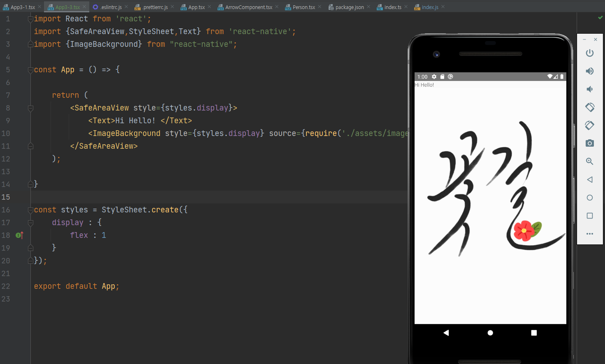The image size is (605, 364).
Task: Lower volume with emulator volume down icon
Action: 590,89
